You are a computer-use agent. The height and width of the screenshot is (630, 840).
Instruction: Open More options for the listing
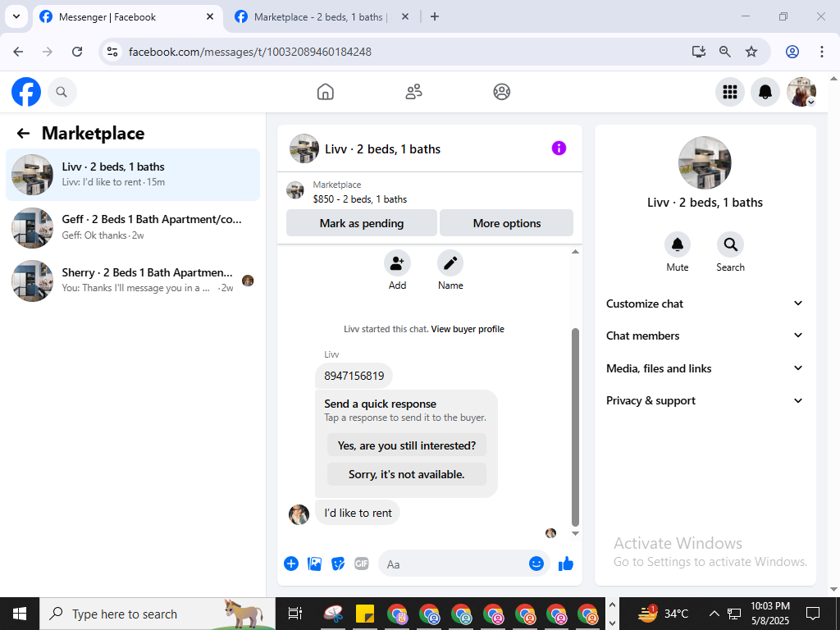(x=507, y=223)
